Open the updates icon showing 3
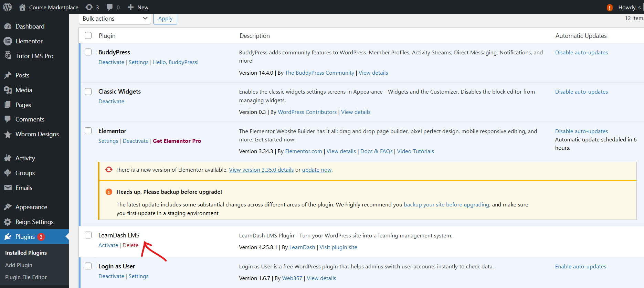The height and width of the screenshot is (288, 644). pos(89,7)
